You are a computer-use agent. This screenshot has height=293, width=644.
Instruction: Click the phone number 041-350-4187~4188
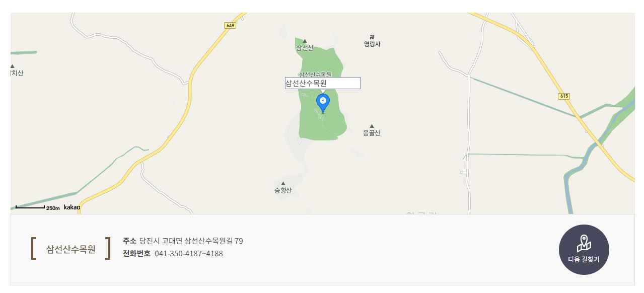tap(189, 253)
